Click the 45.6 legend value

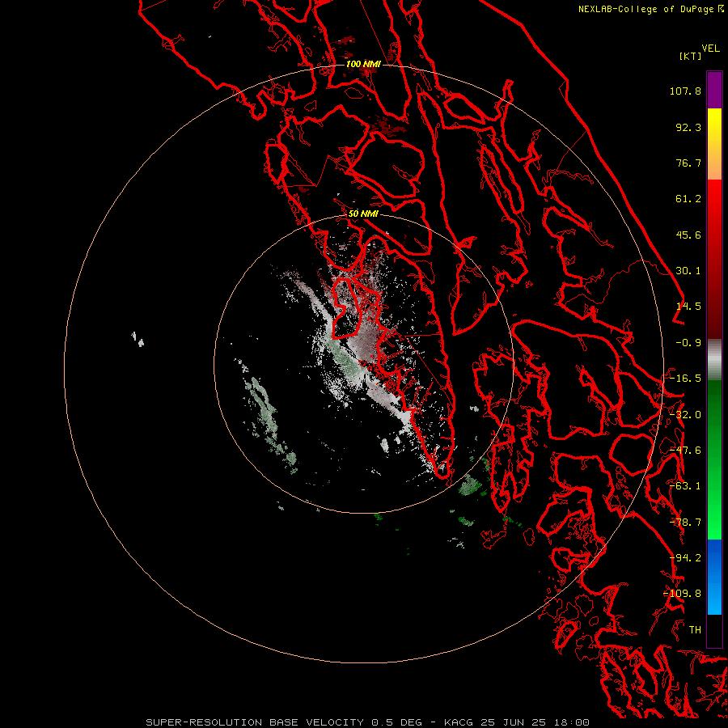(x=688, y=235)
